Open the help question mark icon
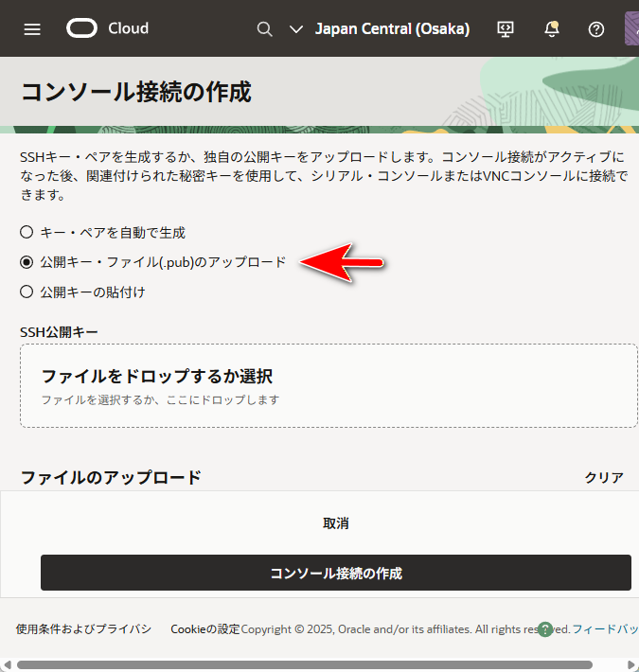 coord(596,28)
